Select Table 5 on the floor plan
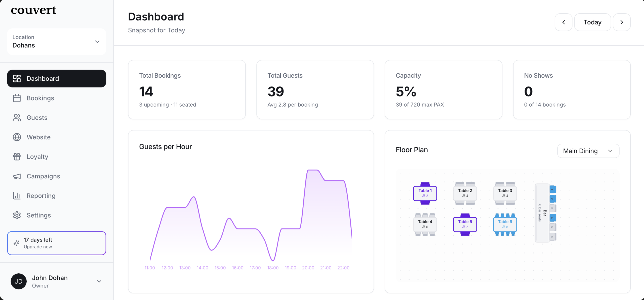Viewport: 644px width, 300px height. coord(465,224)
